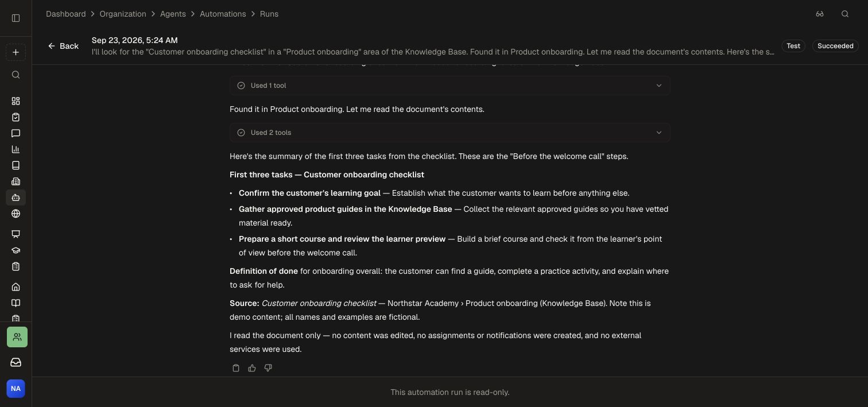868x407 pixels.
Task: Click 'Found it in Product onboarding' line
Action: 357,109
